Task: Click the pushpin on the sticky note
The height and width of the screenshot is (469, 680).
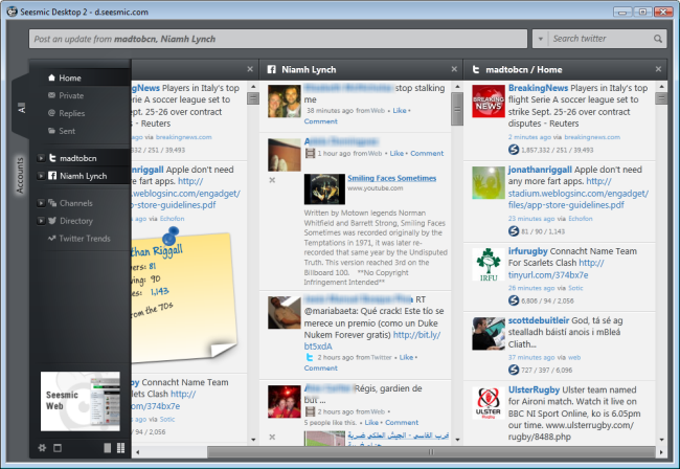Action: [x=170, y=236]
